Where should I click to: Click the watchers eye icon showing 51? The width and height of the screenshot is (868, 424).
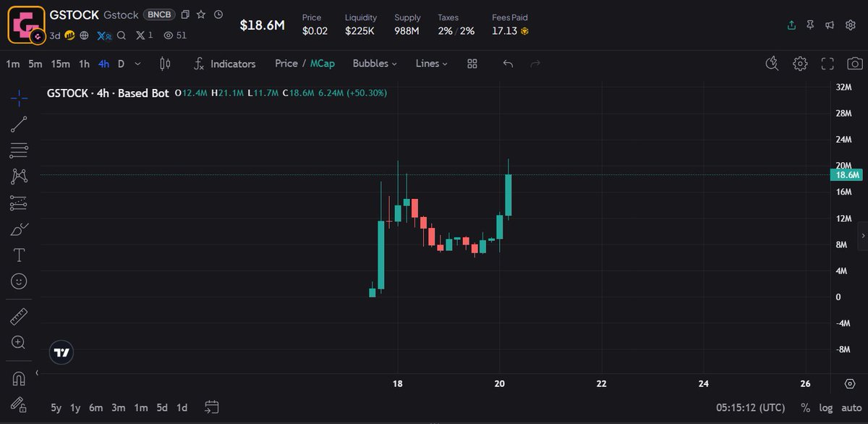pyautogui.click(x=175, y=35)
